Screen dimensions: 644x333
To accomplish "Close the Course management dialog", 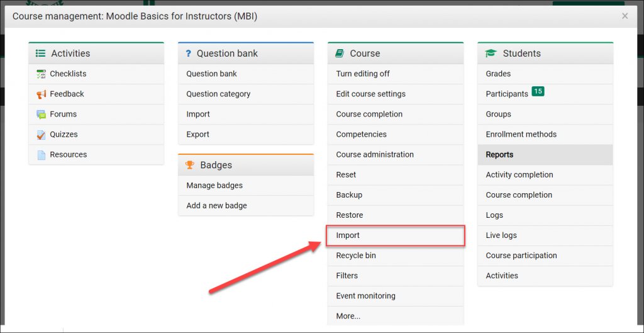I will pyautogui.click(x=625, y=16).
